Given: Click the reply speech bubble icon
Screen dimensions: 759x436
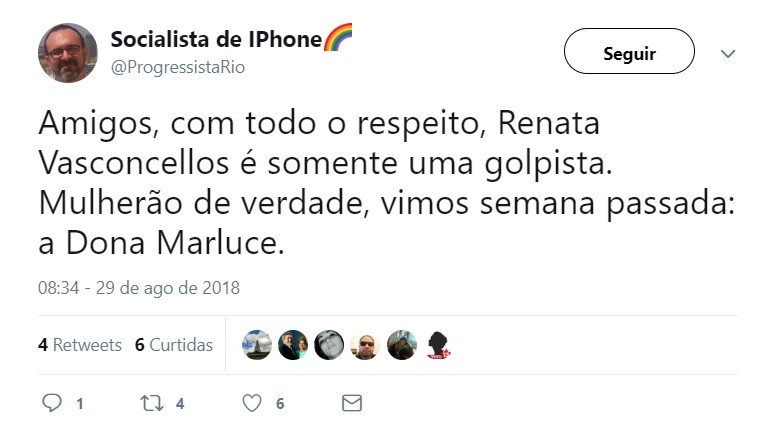Looking at the screenshot, I should tap(52, 403).
